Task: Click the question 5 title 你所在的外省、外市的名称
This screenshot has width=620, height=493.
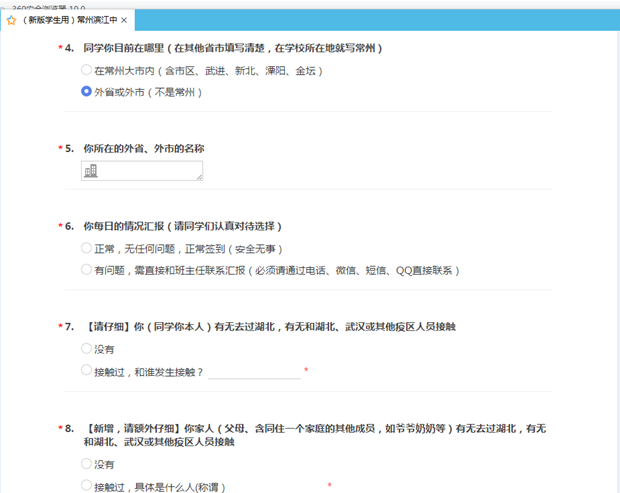Action: [x=145, y=148]
